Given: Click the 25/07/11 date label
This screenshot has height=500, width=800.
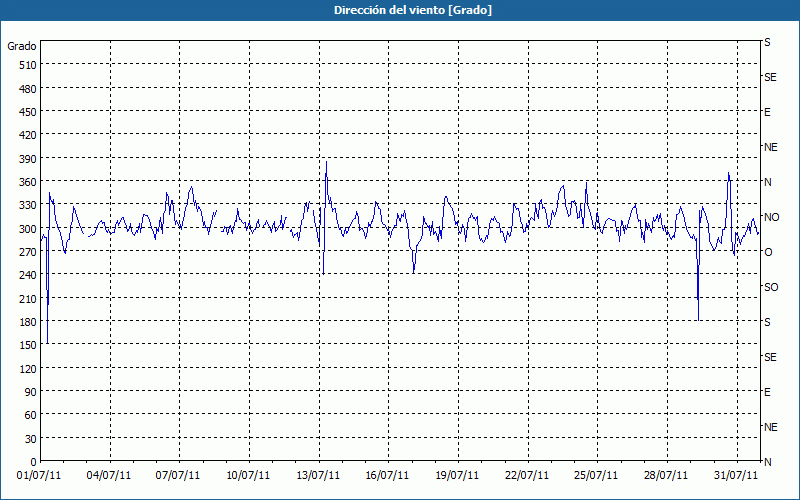Looking at the screenshot, I should pyautogui.click(x=596, y=476).
